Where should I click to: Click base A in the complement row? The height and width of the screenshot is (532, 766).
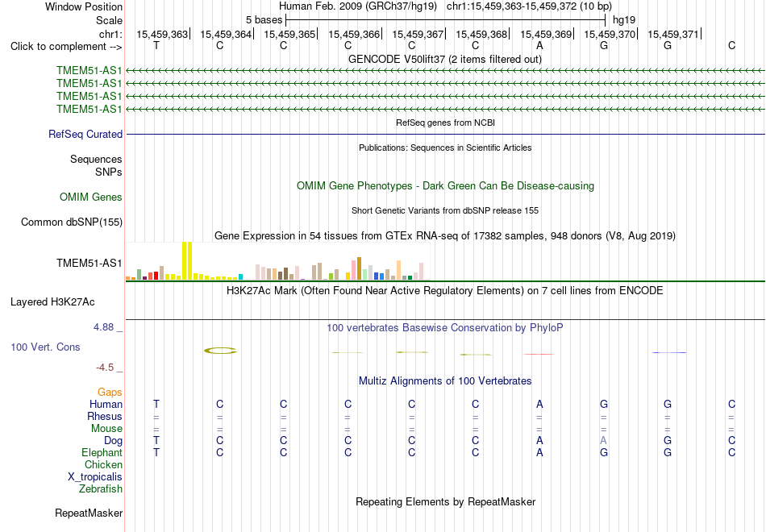539,45
